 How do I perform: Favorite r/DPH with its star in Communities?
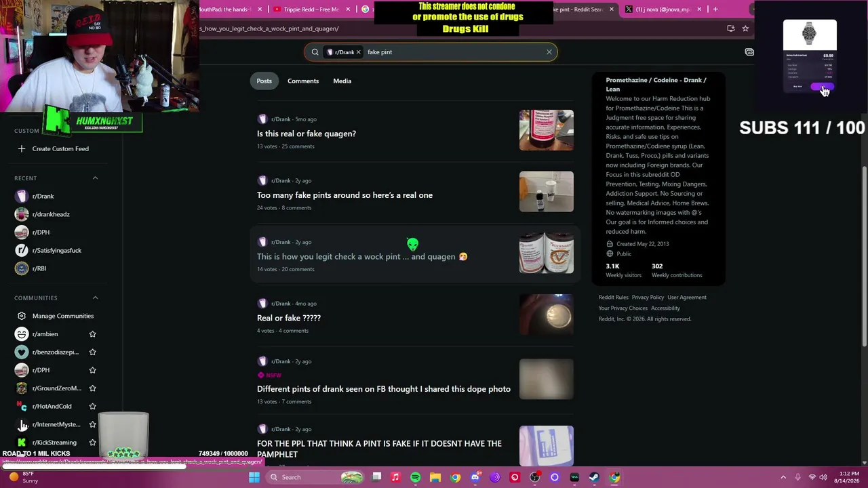pos(93,370)
